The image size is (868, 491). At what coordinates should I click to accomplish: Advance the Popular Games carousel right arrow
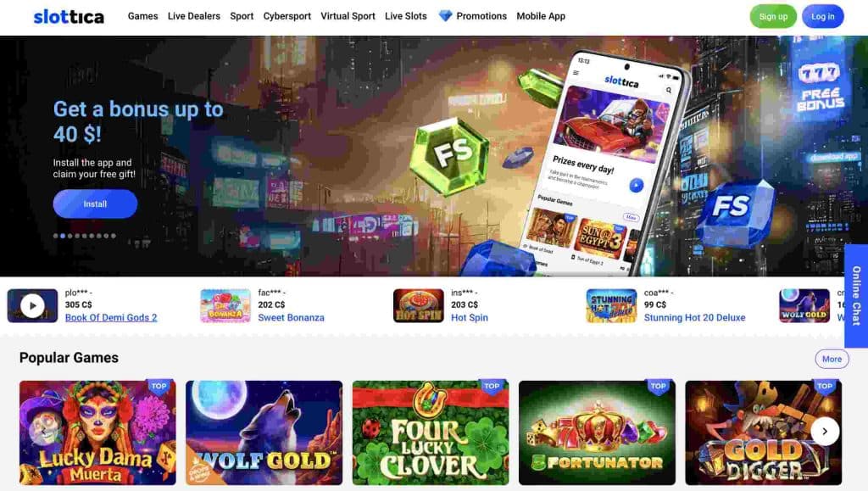825,432
